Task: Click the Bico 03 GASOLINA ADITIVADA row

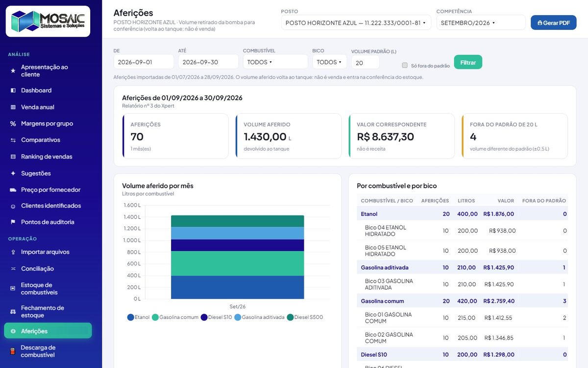Action: tap(462, 284)
